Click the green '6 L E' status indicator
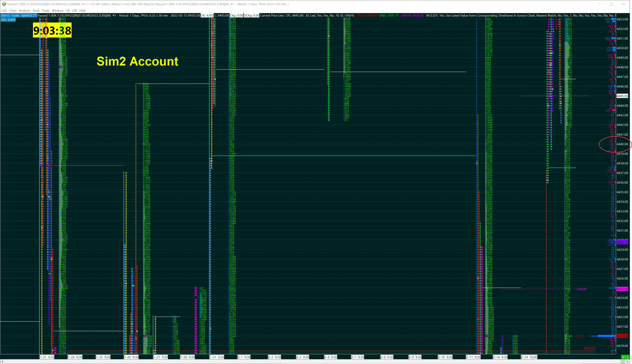This screenshot has width=632, height=364. 625,357
